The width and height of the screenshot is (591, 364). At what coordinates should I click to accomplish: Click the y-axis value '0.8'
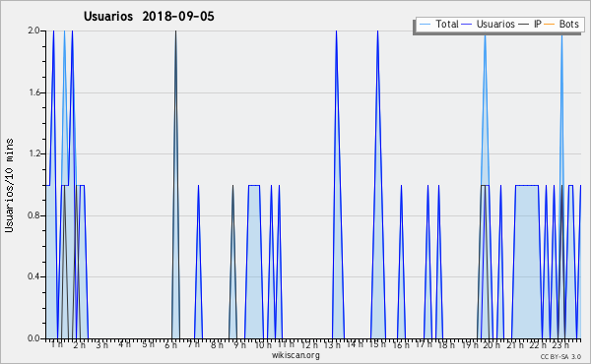(33, 215)
